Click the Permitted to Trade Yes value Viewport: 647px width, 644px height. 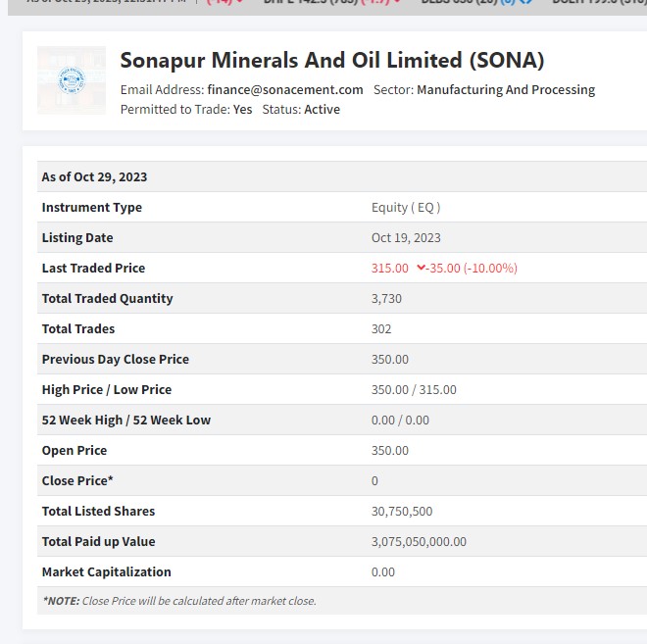click(x=242, y=109)
